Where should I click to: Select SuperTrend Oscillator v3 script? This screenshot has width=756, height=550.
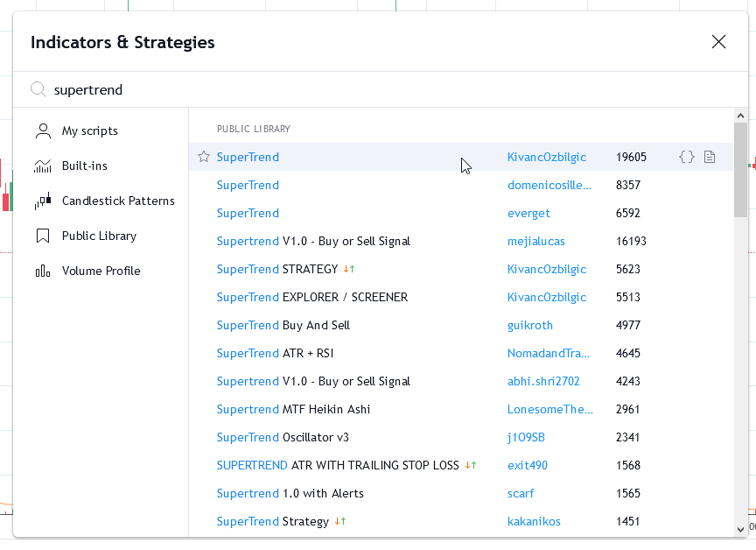(283, 437)
